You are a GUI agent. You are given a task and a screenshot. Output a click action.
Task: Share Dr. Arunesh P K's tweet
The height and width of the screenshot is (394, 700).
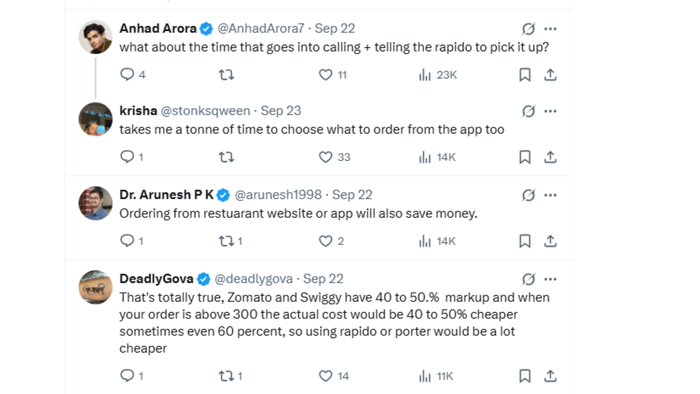(550, 241)
